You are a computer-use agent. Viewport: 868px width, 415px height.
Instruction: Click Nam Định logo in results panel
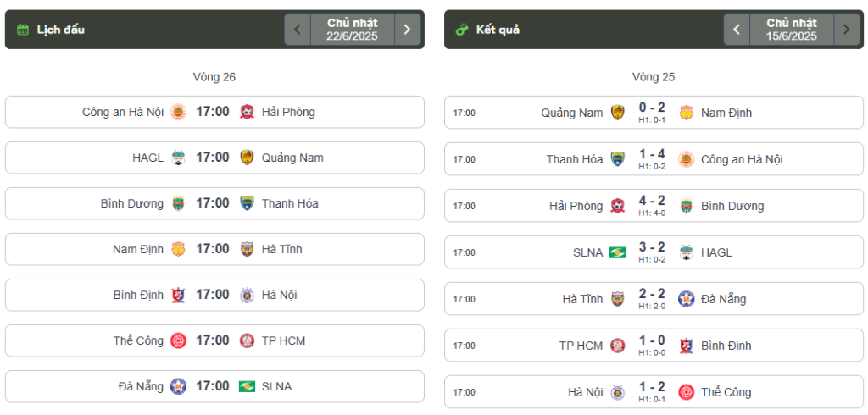pos(687,113)
